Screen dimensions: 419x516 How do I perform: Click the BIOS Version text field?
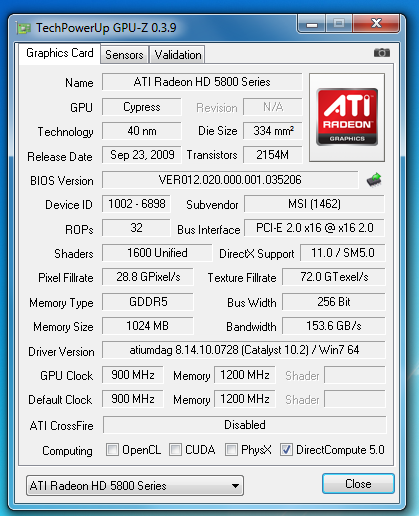tap(230, 180)
